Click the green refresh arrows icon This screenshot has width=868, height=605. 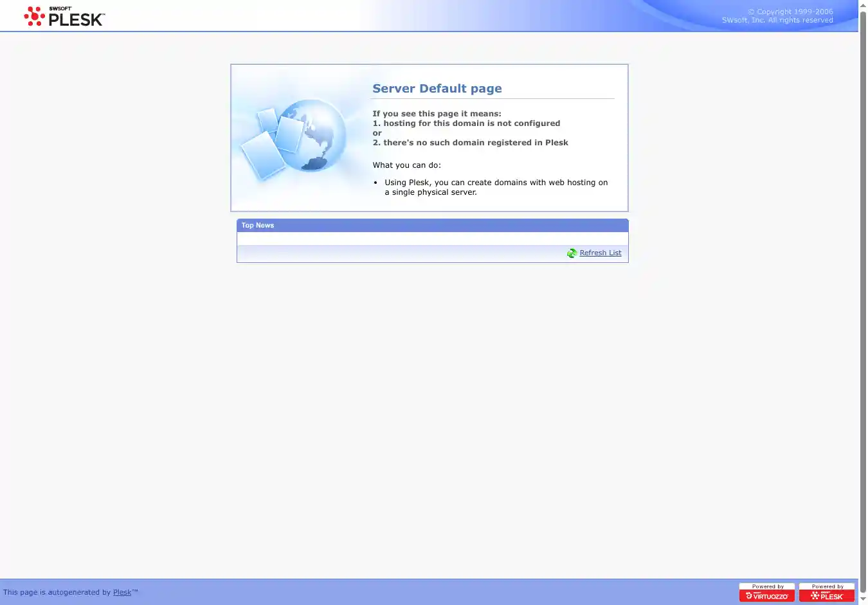[x=572, y=253]
